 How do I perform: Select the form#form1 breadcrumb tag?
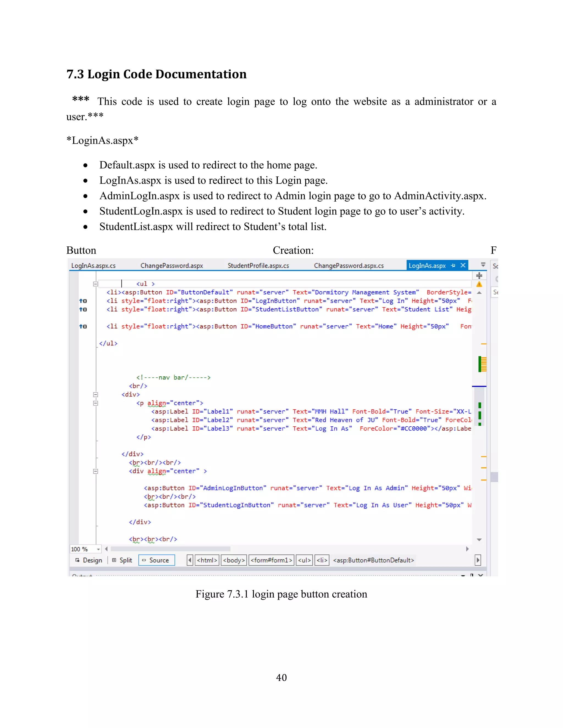pos(272,560)
